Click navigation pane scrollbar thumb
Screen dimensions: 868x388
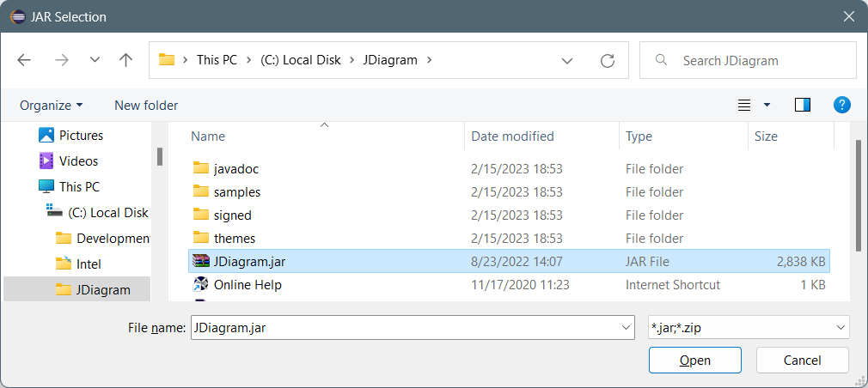(160, 156)
